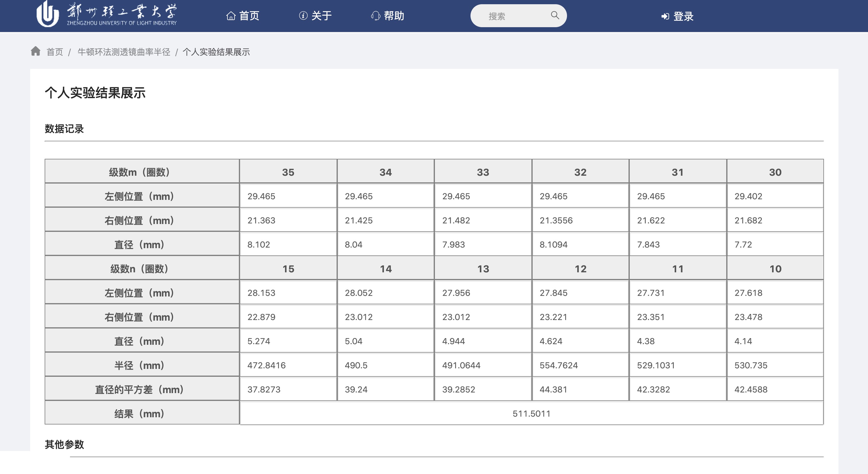Click the diameter cell 8.1094
868x474 pixels.
[x=580, y=244]
